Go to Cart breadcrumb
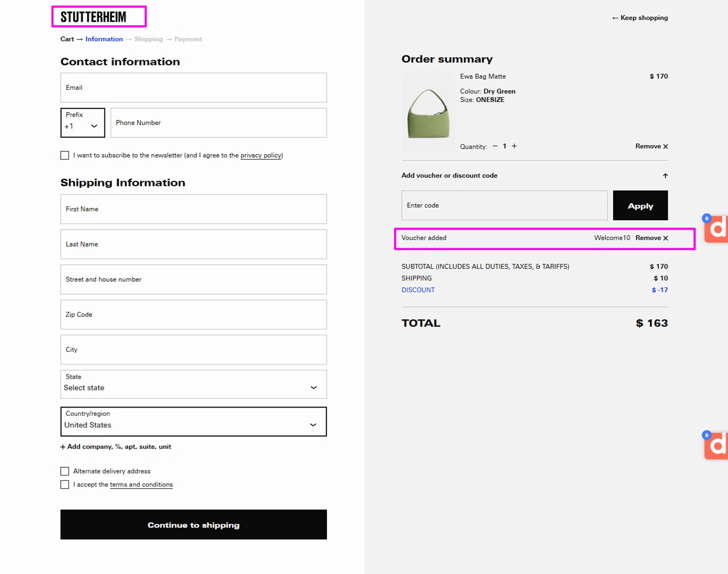 pyautogui.click(x=67, y=39)
